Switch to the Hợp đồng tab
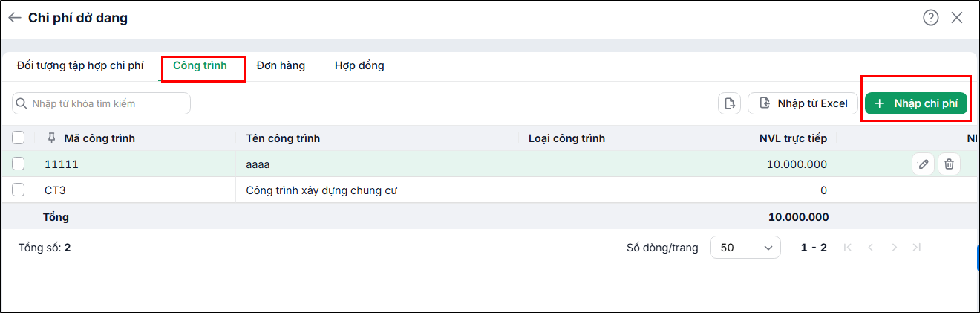980x313 pixels. [x=359, y=65]
